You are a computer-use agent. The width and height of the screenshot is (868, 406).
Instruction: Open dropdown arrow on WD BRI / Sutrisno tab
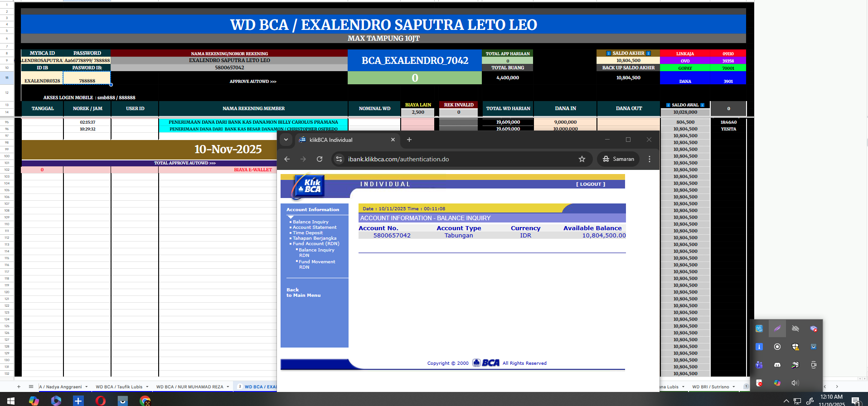734,387
